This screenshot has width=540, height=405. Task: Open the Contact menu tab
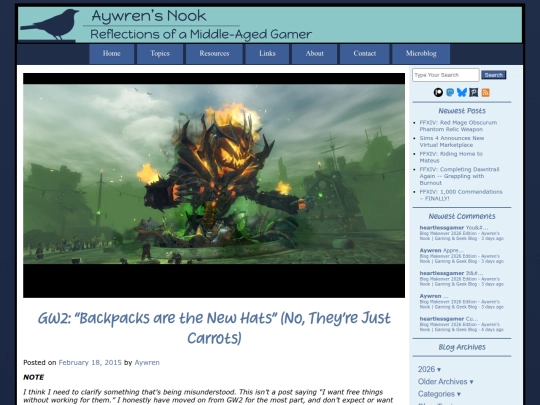[x=364, y=54]
